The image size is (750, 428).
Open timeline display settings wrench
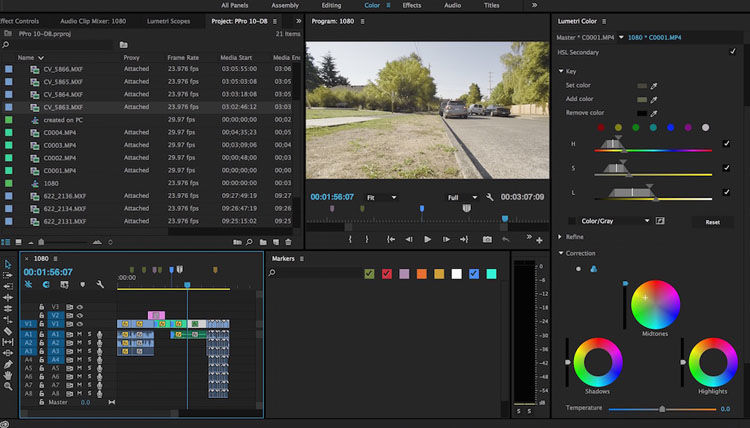(100, 285)
